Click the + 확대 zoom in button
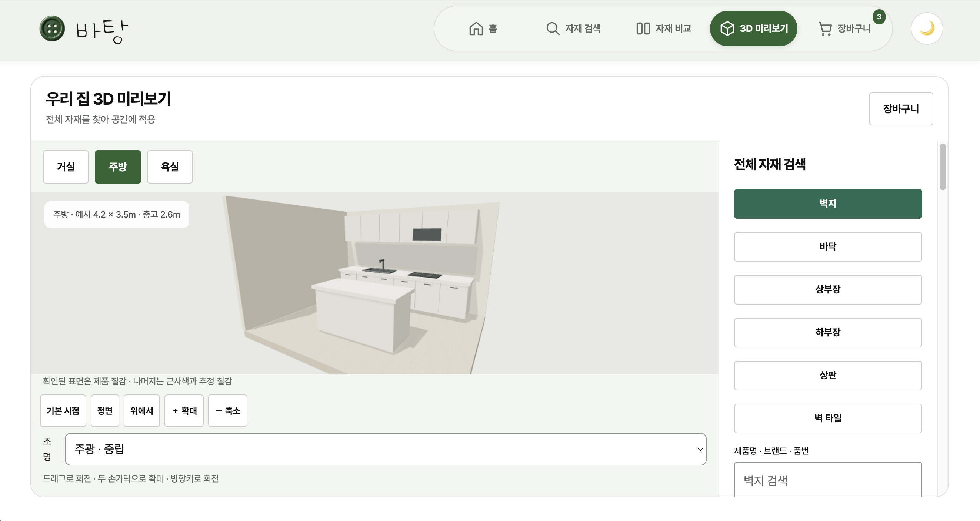This screenshot has height=521, width=980. coord(184,411)
